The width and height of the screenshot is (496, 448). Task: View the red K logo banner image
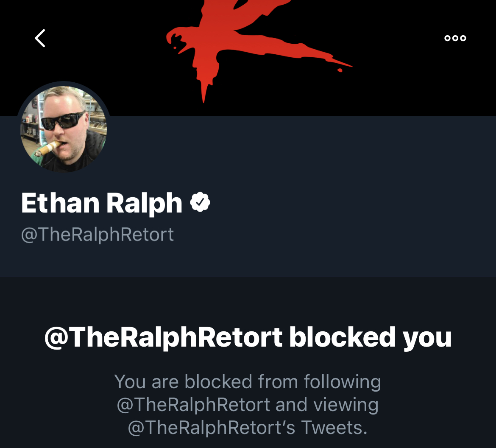(x=248, y=58)
